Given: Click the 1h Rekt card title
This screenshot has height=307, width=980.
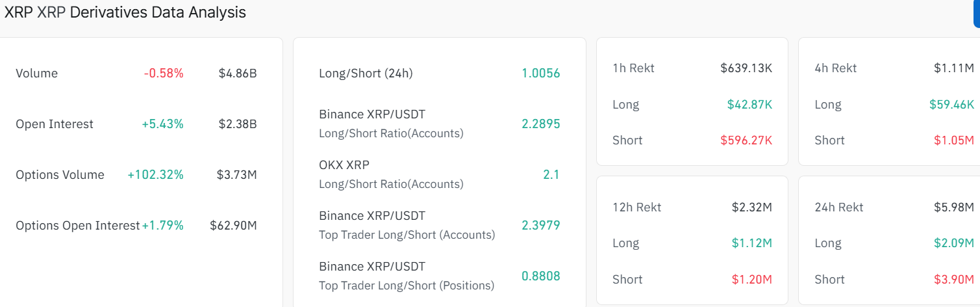Looking at the screenshot, I should click(633, 68).
